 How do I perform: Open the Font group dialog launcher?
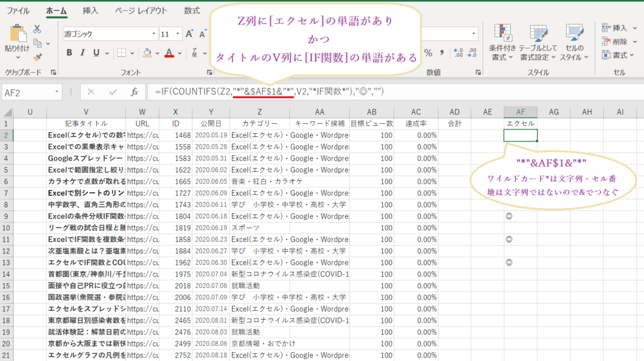pos(209,72)
